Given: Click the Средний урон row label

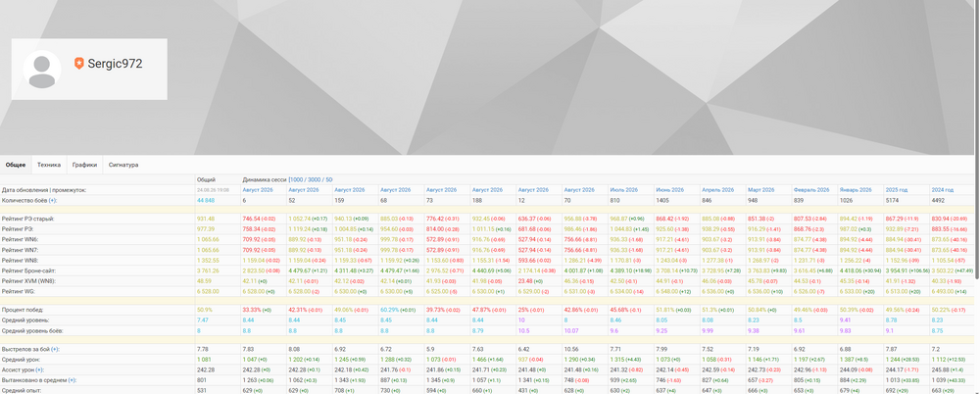Looking at the screenshot, I should click(21, 360).
